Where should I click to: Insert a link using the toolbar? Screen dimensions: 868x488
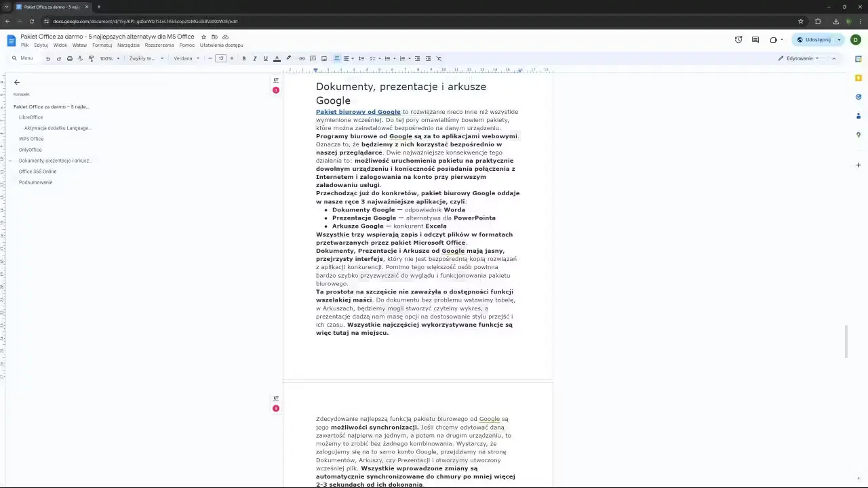(x=302, y=58)
